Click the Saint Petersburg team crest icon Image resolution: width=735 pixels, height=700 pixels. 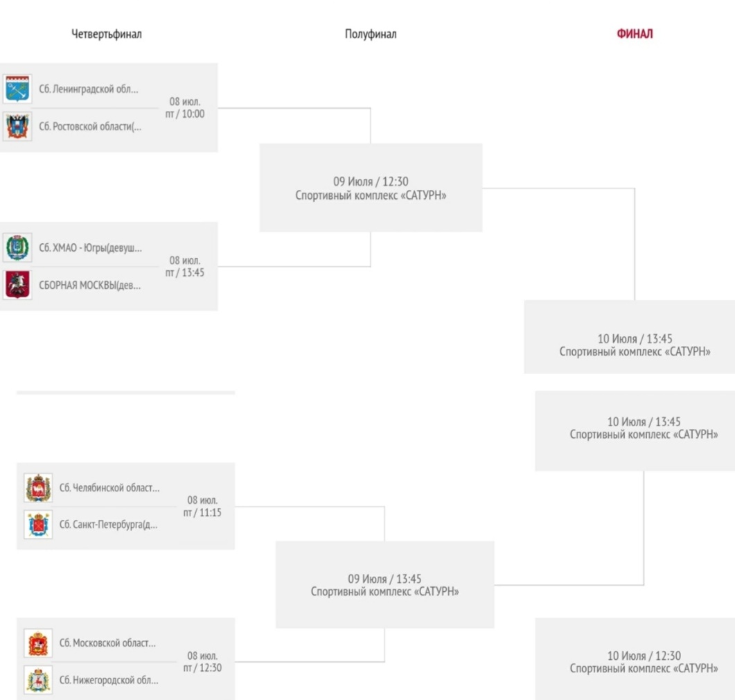(38, 525)
